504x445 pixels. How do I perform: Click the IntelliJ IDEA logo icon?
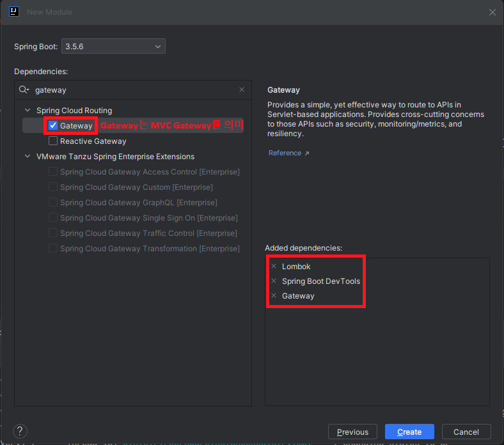(14, 12)
